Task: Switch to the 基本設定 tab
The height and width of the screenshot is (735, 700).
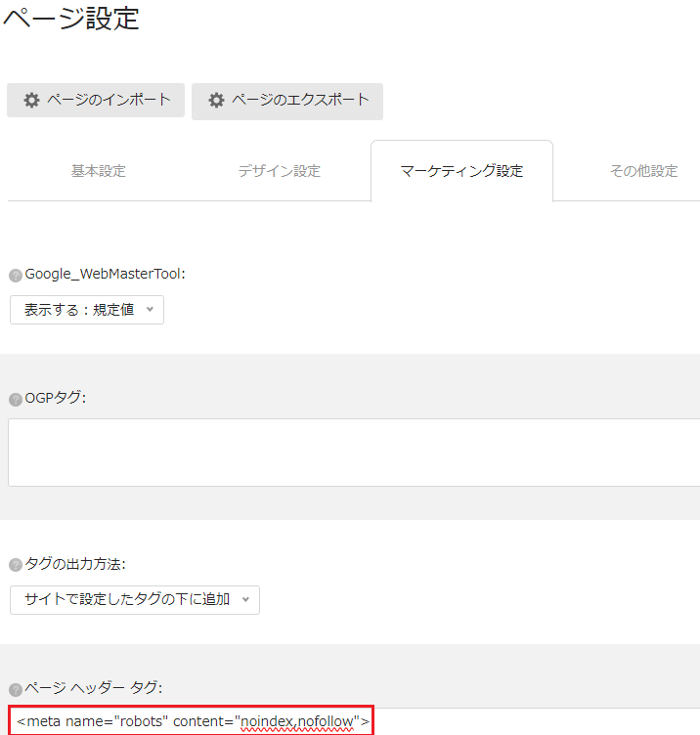Action: coord(99,171)
